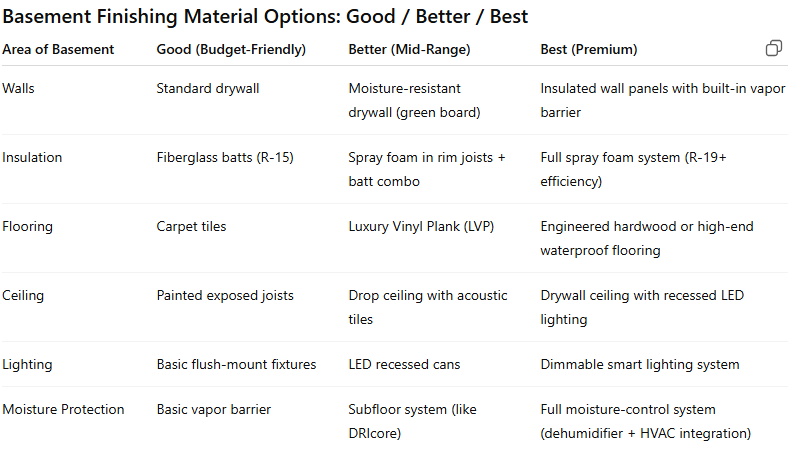Select the 'Moisture Protection' row label
This screenshot has width=800, height=453.
point(63,409)
